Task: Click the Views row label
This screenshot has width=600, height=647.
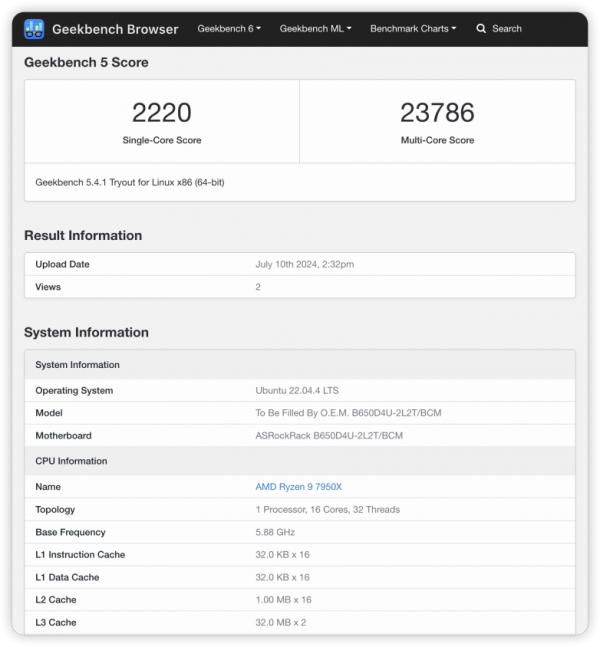Action: point(48,287)
